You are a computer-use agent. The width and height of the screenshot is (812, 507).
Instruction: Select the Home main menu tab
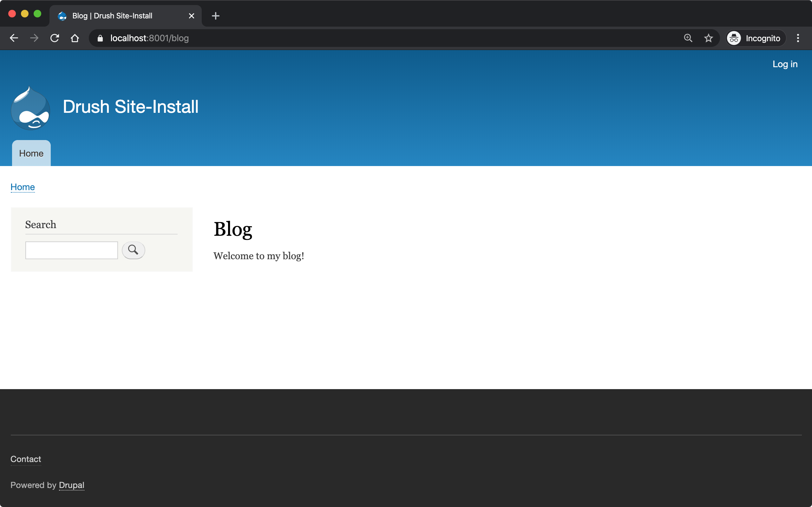click(31, 154)
